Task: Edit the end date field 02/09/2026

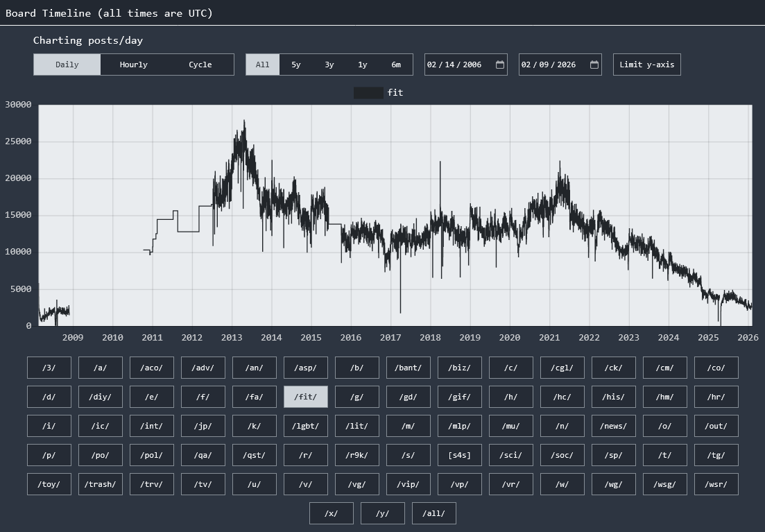Action: (560, 65)
